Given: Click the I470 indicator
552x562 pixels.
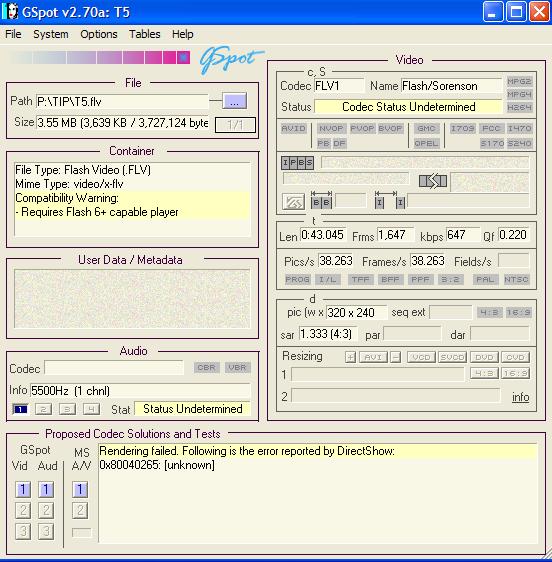Looking at the screenshot, I should tap(519, 128).
